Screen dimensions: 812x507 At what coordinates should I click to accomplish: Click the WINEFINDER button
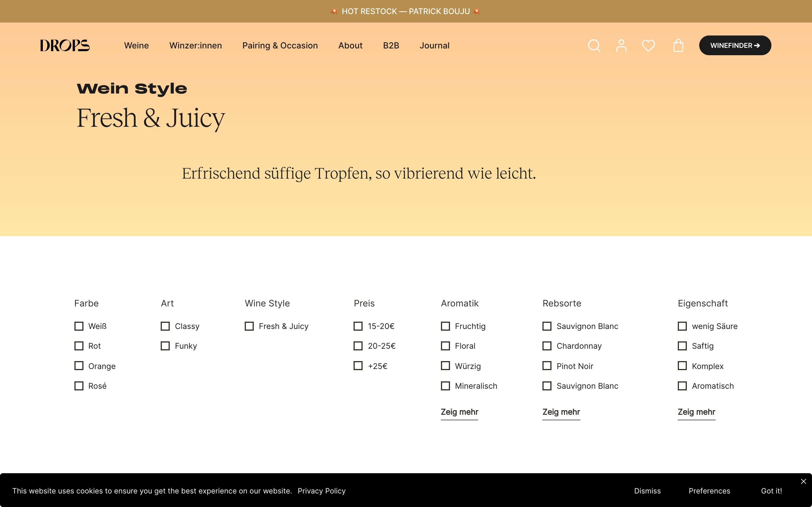point(735,45)
